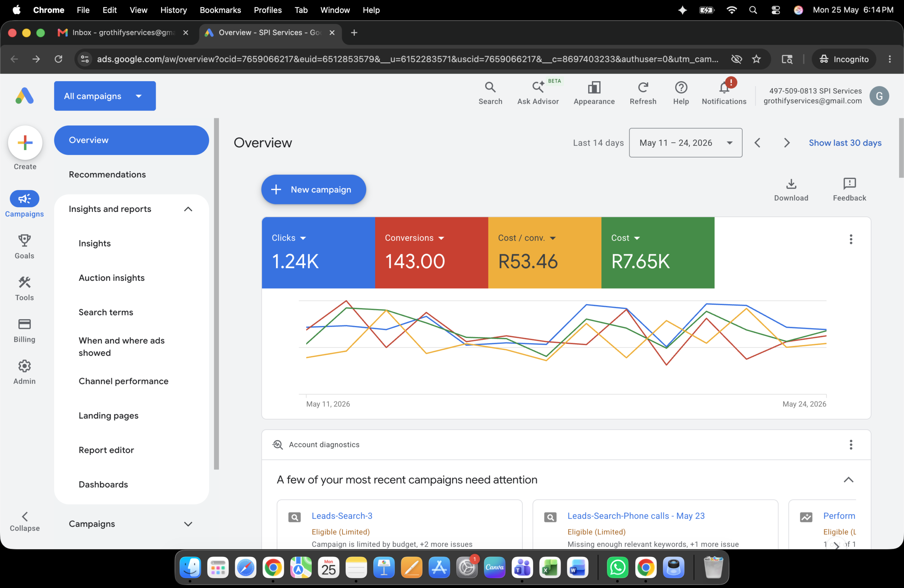
Task: Download the overview report
Action: point(791,190)
